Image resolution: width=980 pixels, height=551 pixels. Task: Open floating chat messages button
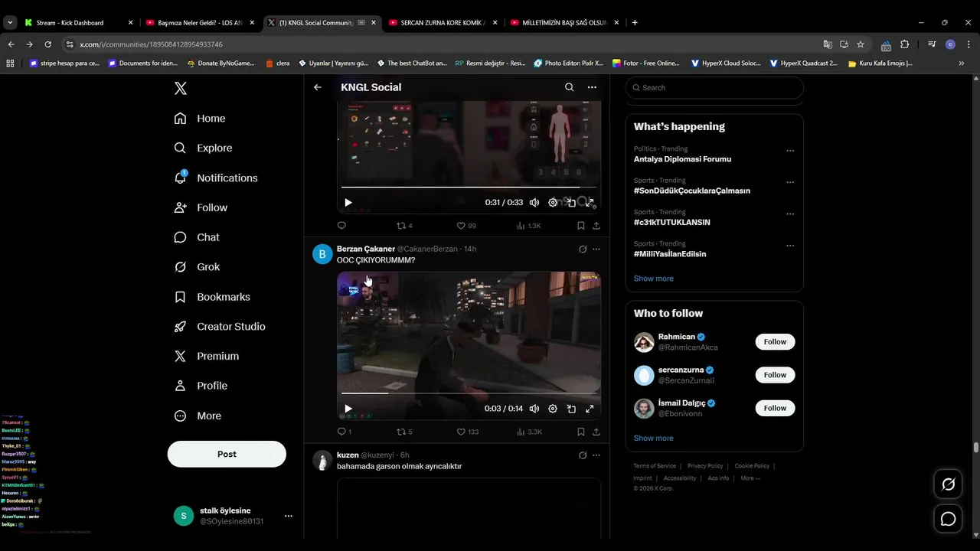(948, 520)
